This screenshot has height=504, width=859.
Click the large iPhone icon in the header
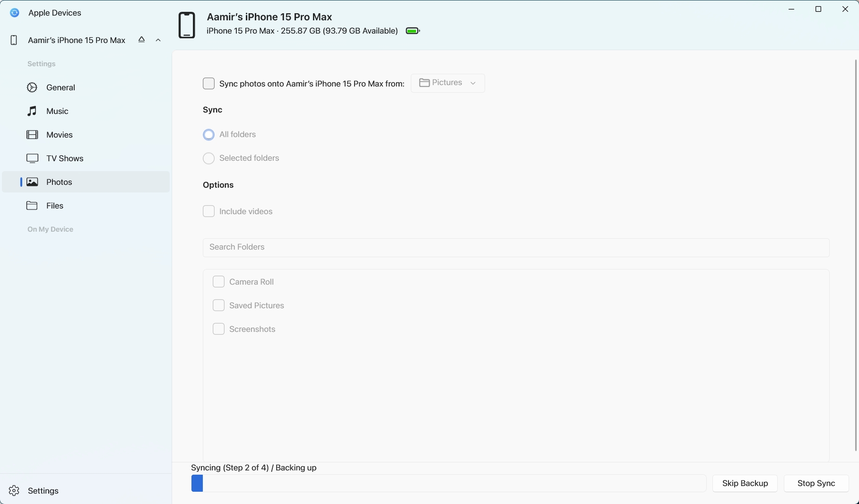pyautogui.click(x=187, y=25)
